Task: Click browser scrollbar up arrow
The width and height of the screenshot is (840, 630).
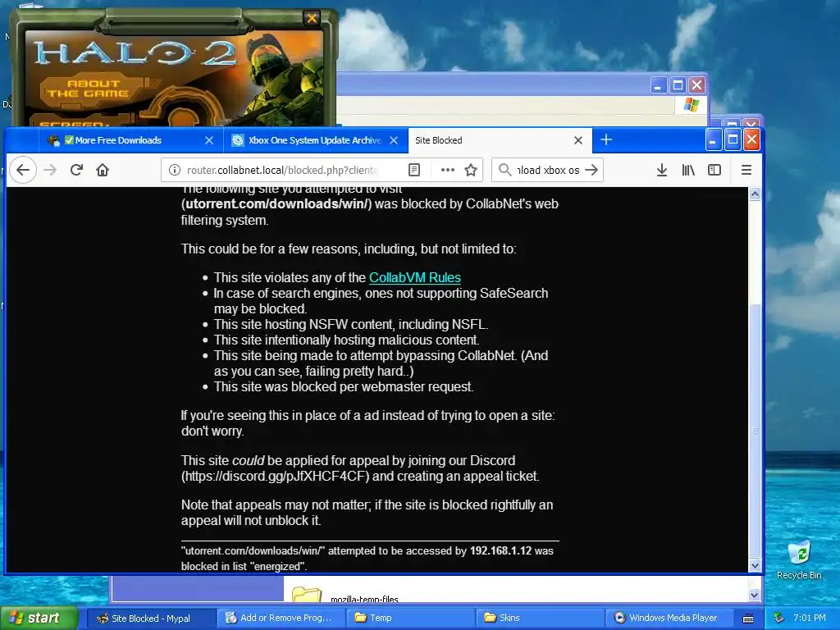Action: (755, 194)
